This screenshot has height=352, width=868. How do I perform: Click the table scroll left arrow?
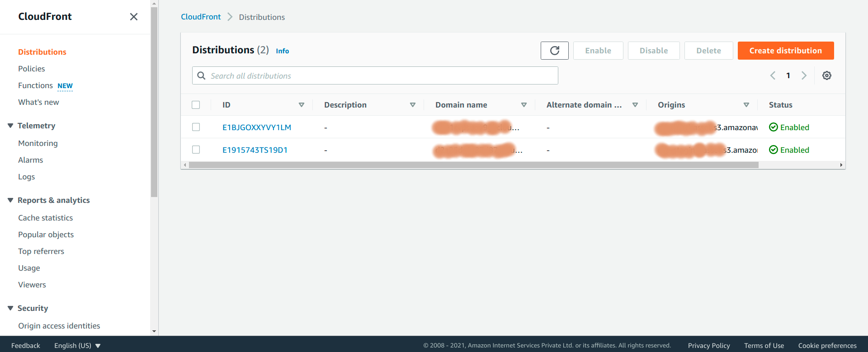[185, 165]
